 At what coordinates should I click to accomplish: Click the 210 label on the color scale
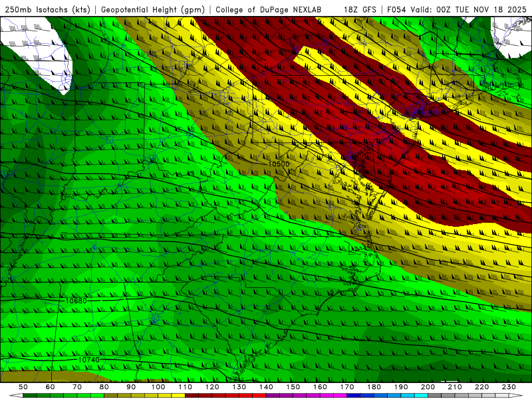click(x=455, y=387)
